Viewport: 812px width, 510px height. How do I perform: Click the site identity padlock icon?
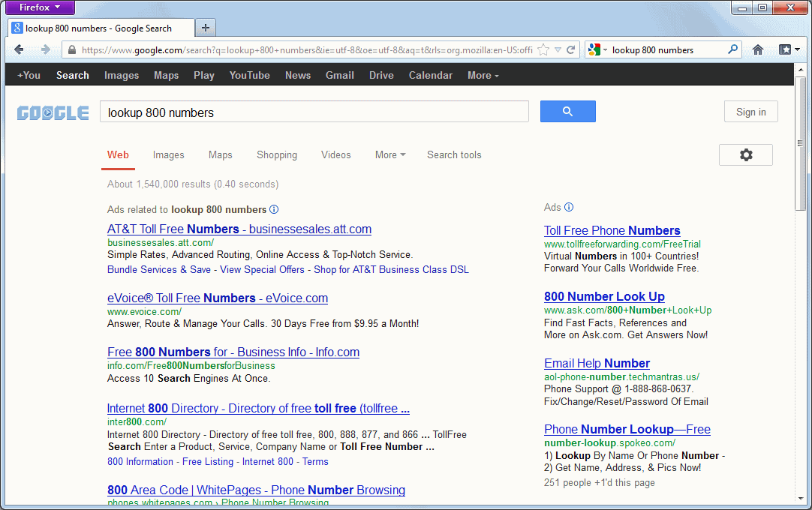[x=72, y=49]
